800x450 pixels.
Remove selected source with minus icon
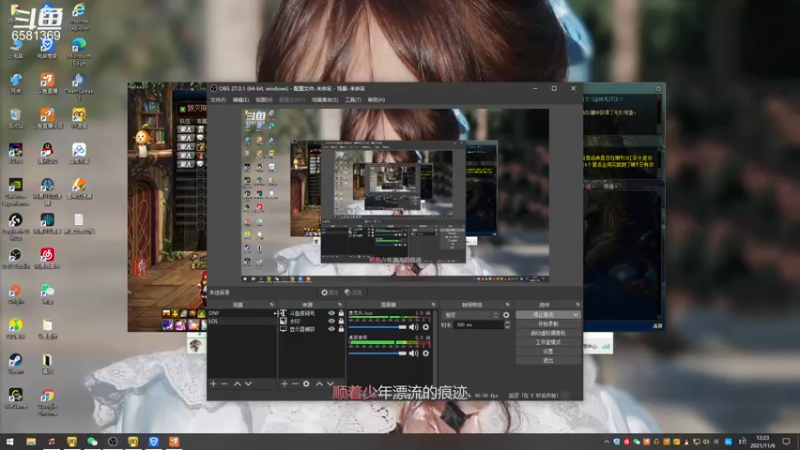point(295,383)
